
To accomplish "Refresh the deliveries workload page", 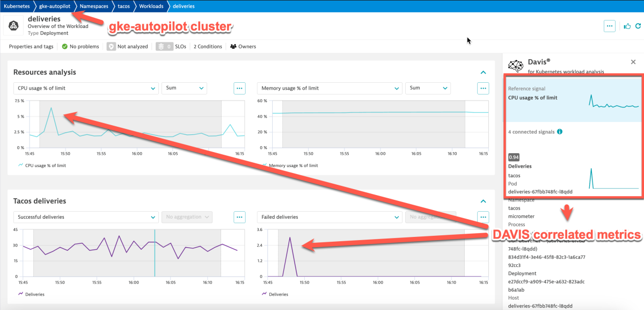I will coord(638,25).
